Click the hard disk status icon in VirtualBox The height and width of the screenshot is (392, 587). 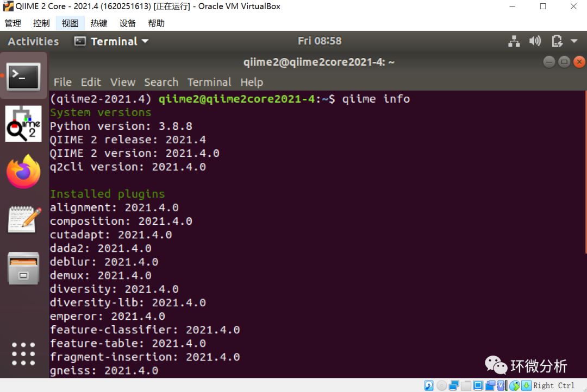[x=429, y=385]
